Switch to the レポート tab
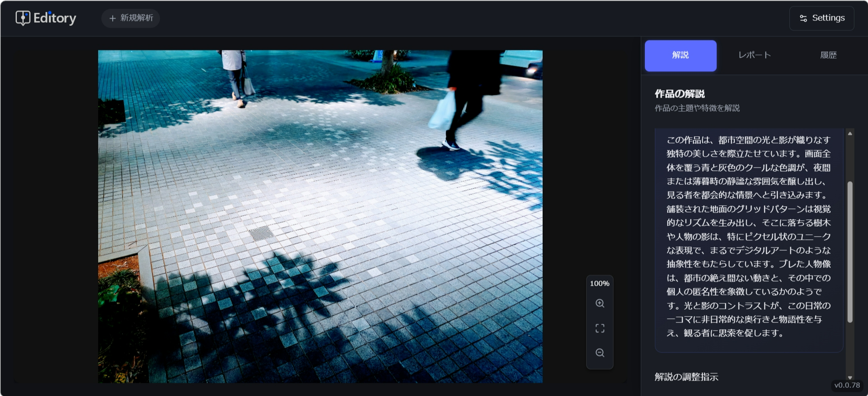The image size is (868, 396). [x=754, y=55]
